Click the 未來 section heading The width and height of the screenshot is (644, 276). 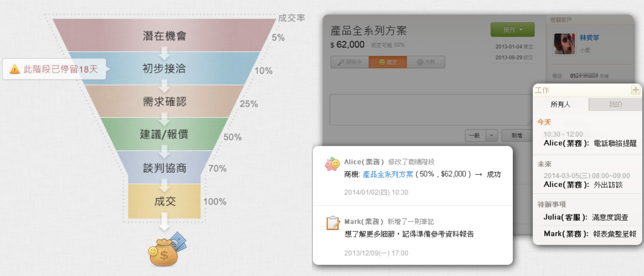pyautogui.click(x=545, y=164)
